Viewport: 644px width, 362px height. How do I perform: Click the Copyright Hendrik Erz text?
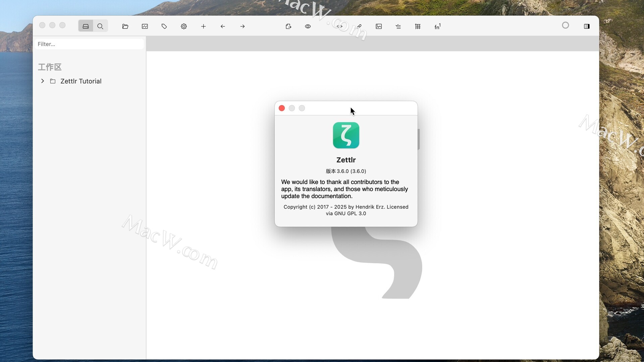coord(346,210)
